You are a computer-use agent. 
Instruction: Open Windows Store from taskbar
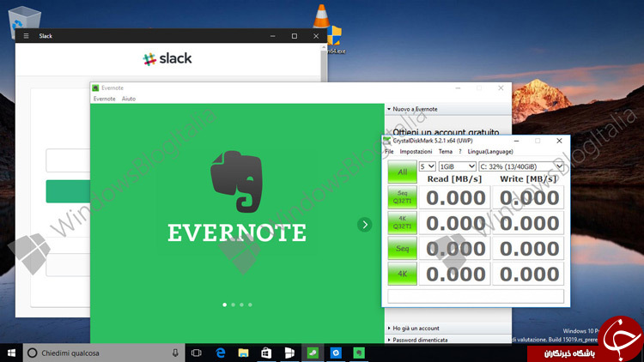[266, 353]
